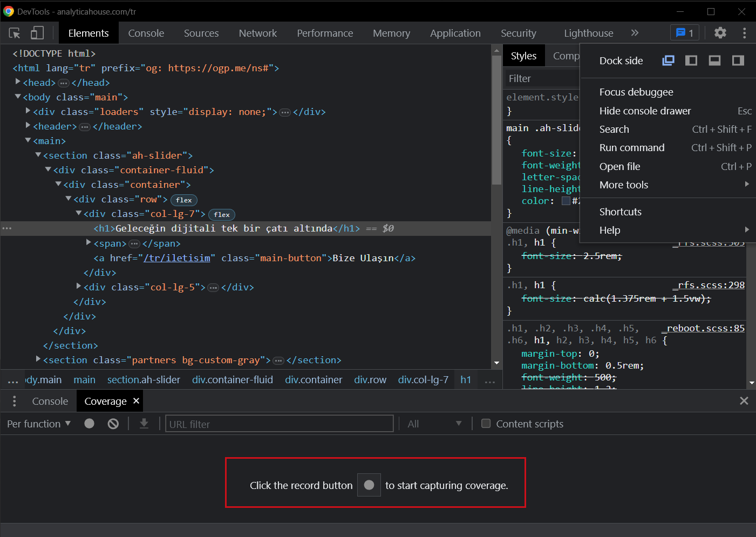
Task: Click the flex badge on div.col-lg-7
Action: tap(221, 214)
